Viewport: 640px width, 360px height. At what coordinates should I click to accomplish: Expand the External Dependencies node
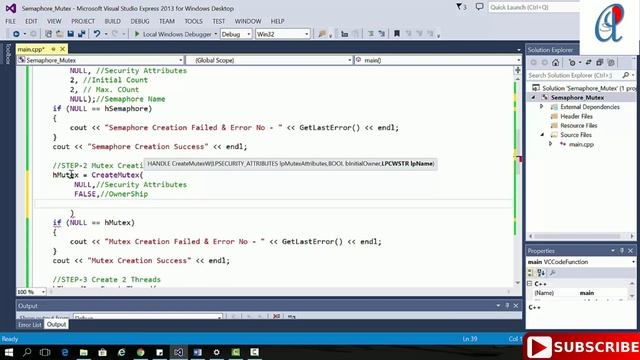tap(542, 107)
